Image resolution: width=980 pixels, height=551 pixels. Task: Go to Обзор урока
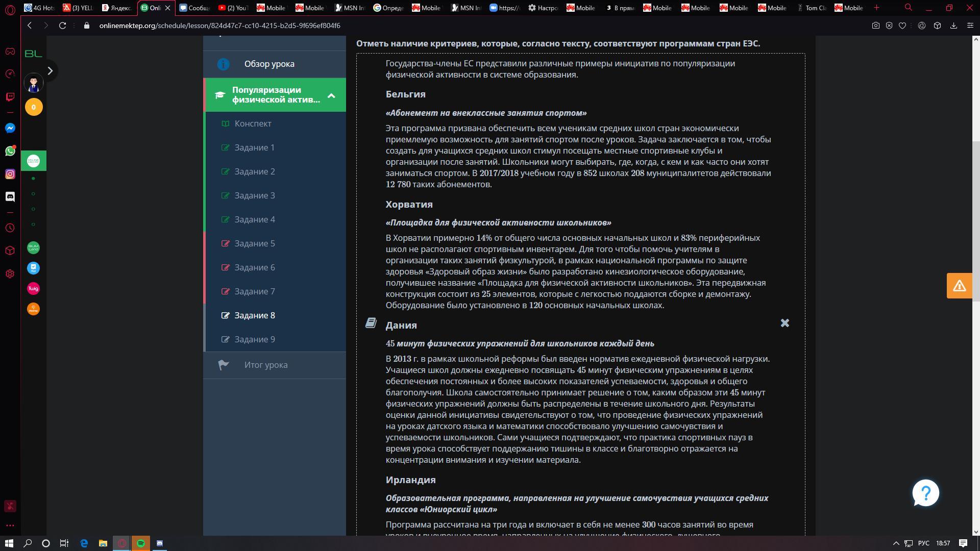(269, 64)
